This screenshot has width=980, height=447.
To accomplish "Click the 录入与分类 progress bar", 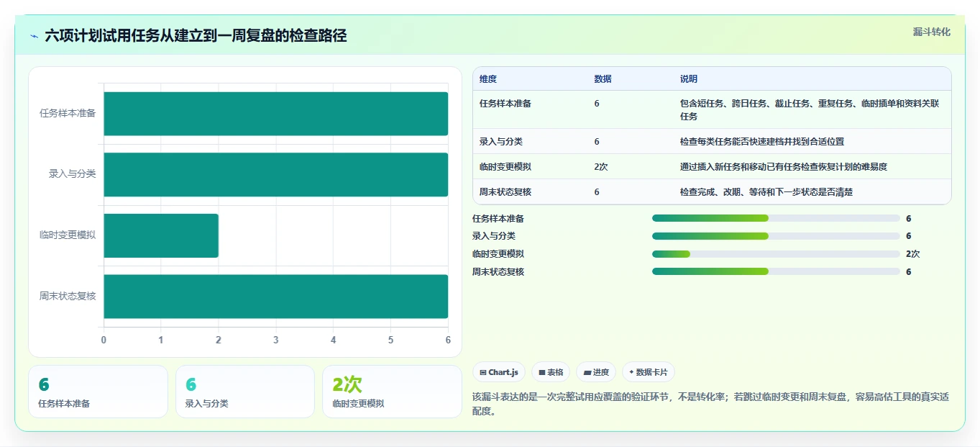I will coord(776,236).
